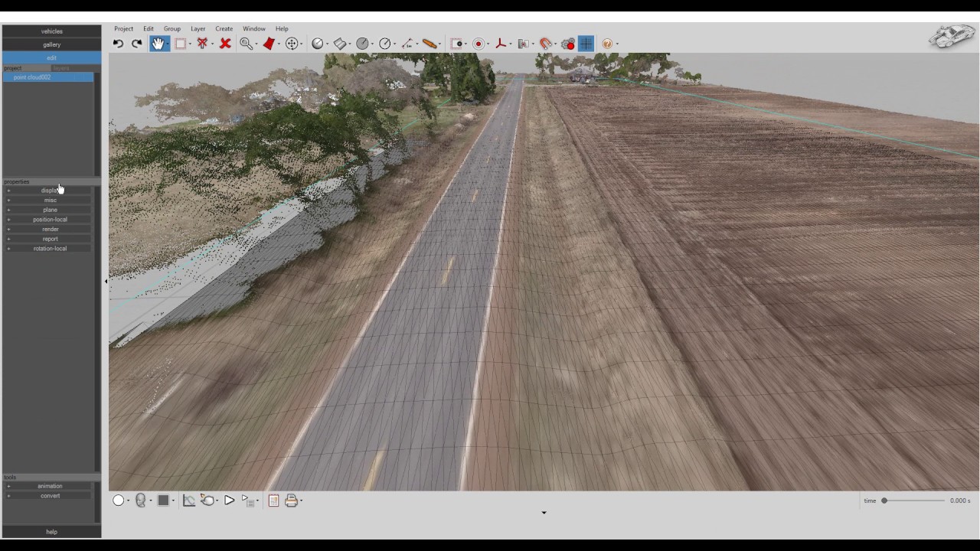Expand the convert tools group

[x=50, y=496]
